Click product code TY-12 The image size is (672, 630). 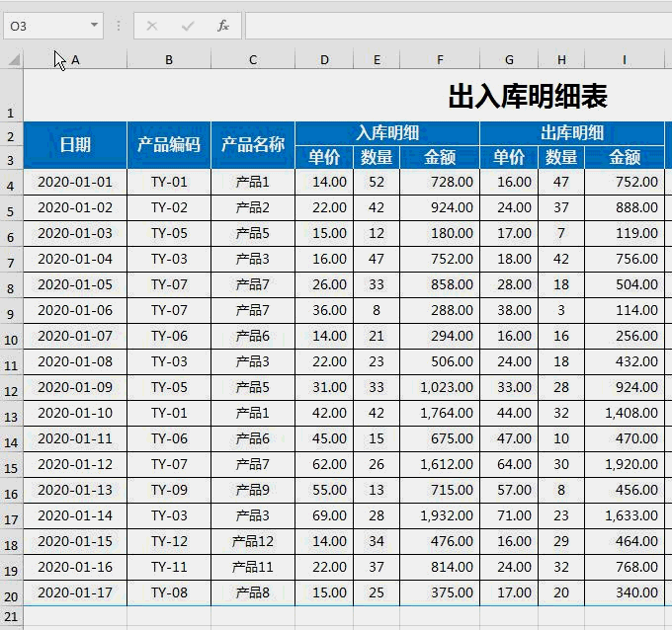pyautogui.click(x=169, y=541)
